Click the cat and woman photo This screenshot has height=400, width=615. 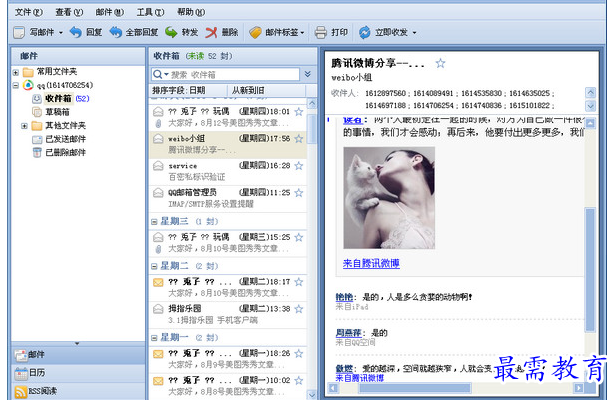point(389,198)
